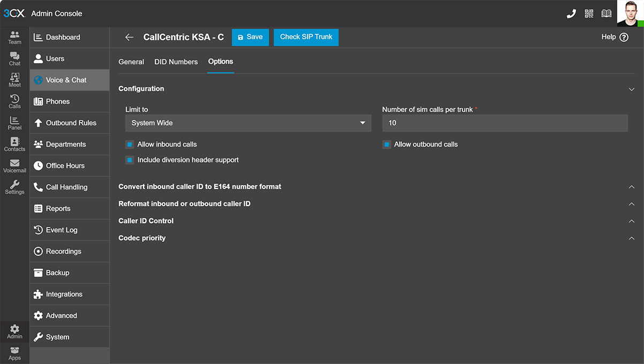
Task: Open the Contacts icon in sidebar
Action: (14, 145)
